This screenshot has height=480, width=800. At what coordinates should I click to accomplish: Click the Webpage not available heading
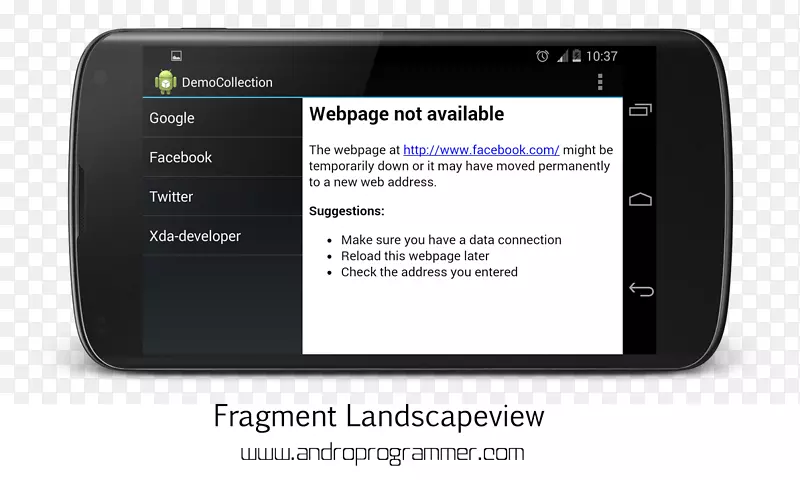click(407, 114)
